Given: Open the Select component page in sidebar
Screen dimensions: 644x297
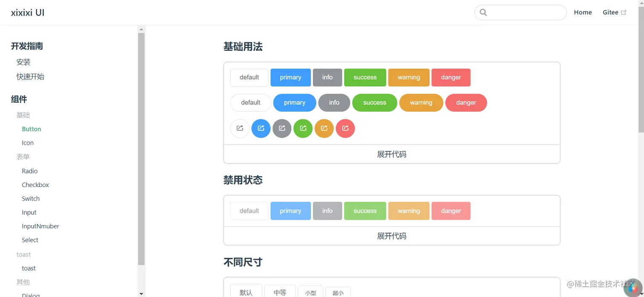Looking at the screenshot, I should point(30,240).
